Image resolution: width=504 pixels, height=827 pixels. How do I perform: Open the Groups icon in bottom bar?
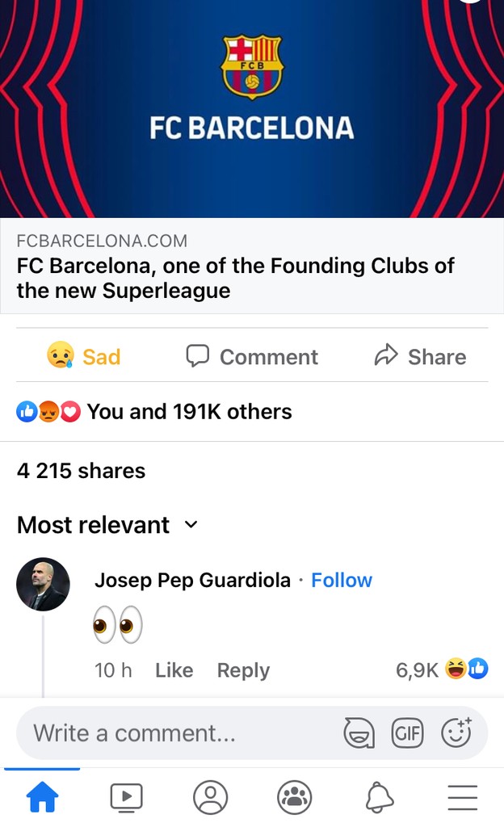294,797
